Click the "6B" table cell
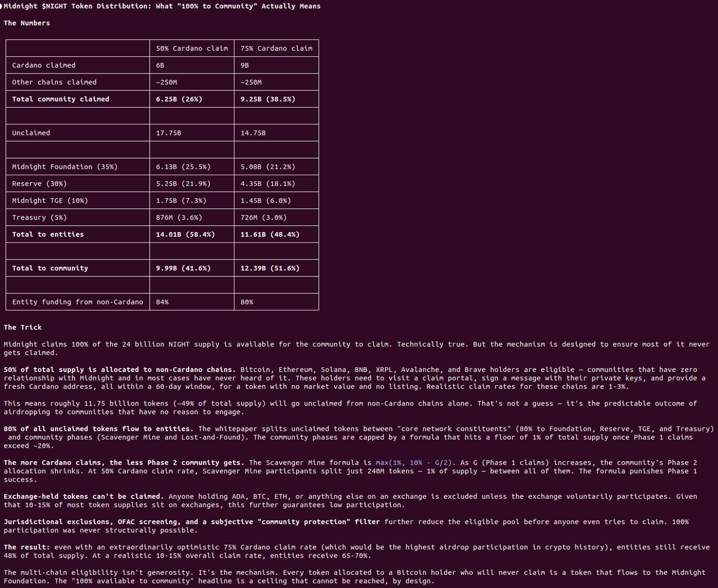The image size is (718, 588). tap(160, 65)
